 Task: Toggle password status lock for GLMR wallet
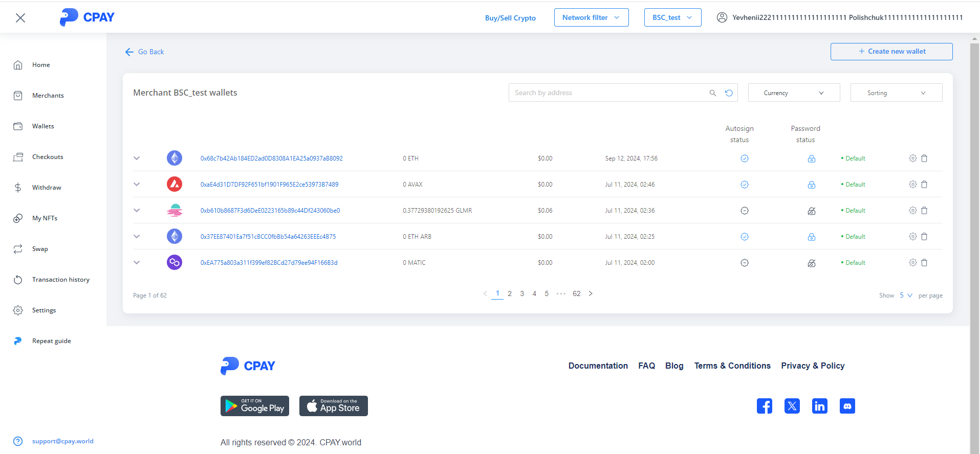(811, 211)
